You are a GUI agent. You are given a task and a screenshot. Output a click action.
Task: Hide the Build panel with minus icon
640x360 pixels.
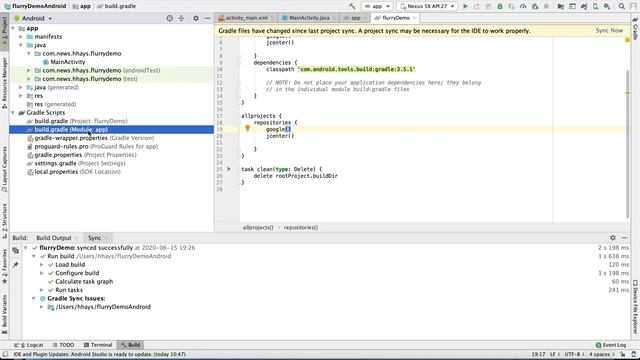coord(624,238)
